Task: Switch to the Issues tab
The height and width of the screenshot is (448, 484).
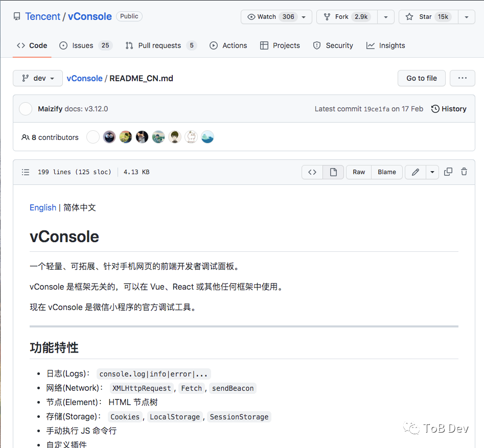Action: click(80, 45)
